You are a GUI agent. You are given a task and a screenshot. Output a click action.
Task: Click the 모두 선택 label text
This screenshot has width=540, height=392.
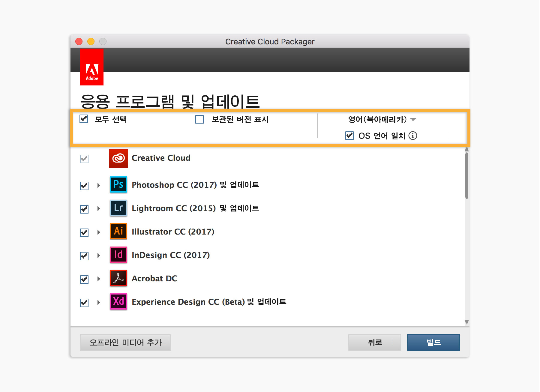pos(111,119)
